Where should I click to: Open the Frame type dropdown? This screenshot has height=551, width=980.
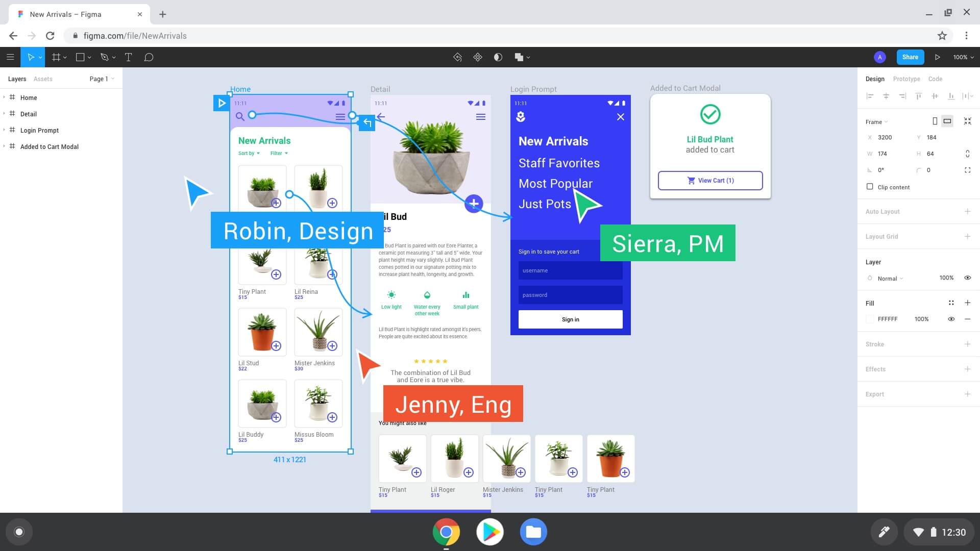point(876,122)
